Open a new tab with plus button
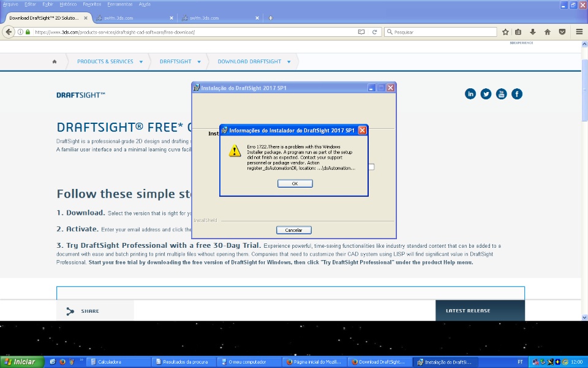Image resolution: width=588 pixels, height=368 pixels. (x=270, y=18)
